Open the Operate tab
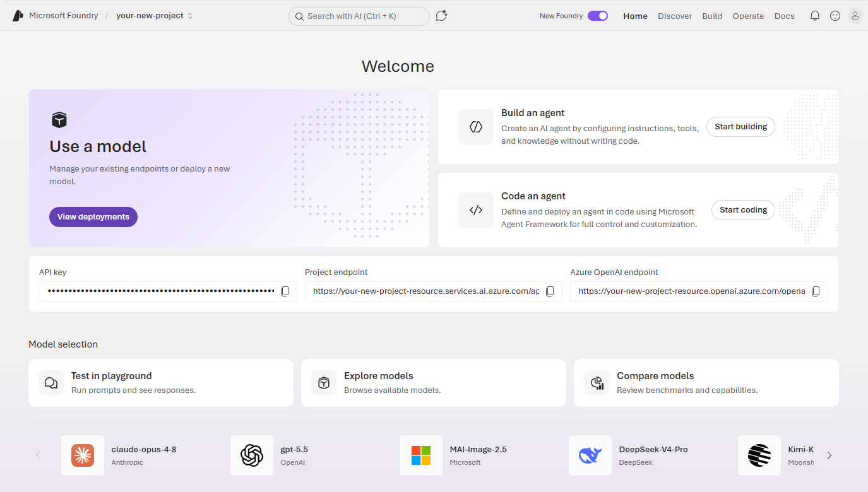Image resolution: width=868 pixels, height=492 pixels. tap(748, 16)
